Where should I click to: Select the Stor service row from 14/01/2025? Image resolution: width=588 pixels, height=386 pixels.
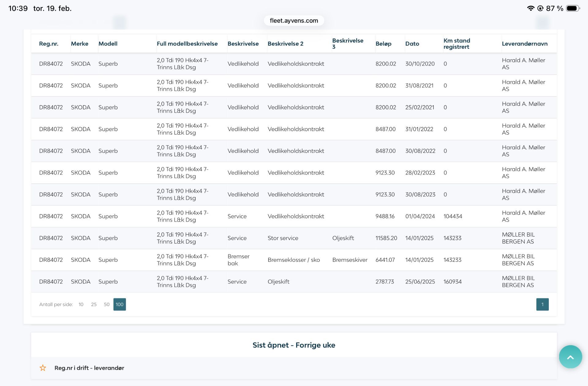point(283,238)
